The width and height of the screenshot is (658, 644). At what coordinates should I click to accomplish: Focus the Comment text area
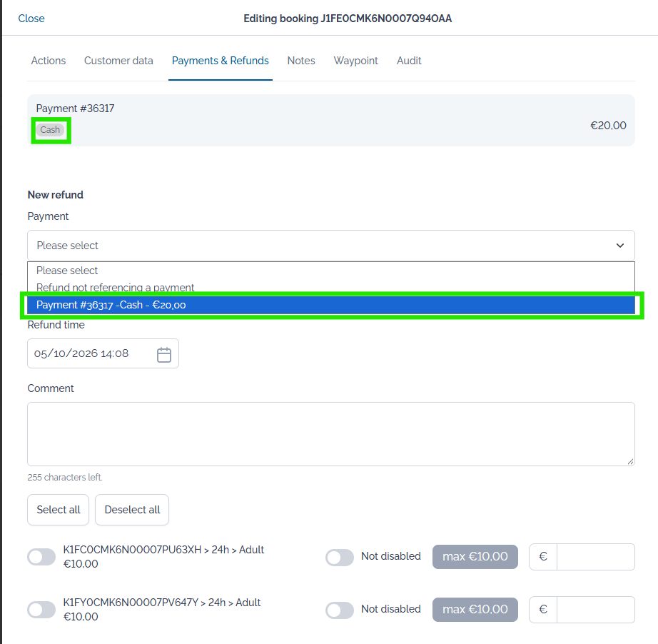(330, 434)
